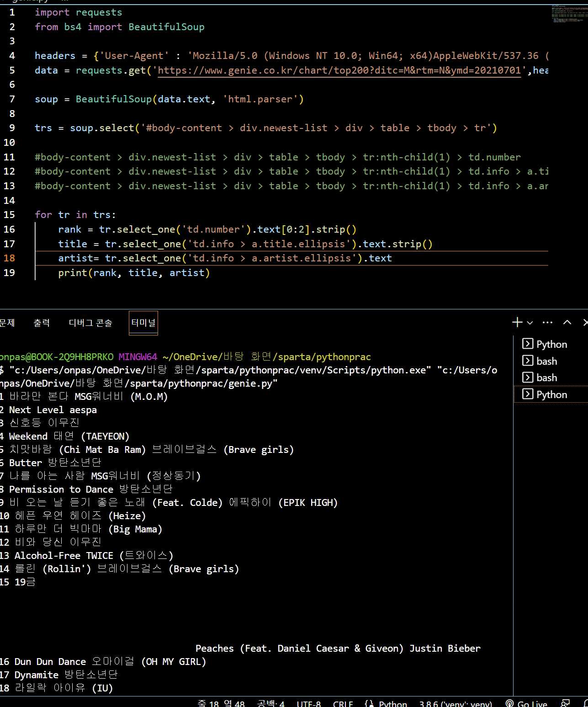Select the 3.8.6 ('venv': venv) interpreter indicator

[x=456, y=703]
